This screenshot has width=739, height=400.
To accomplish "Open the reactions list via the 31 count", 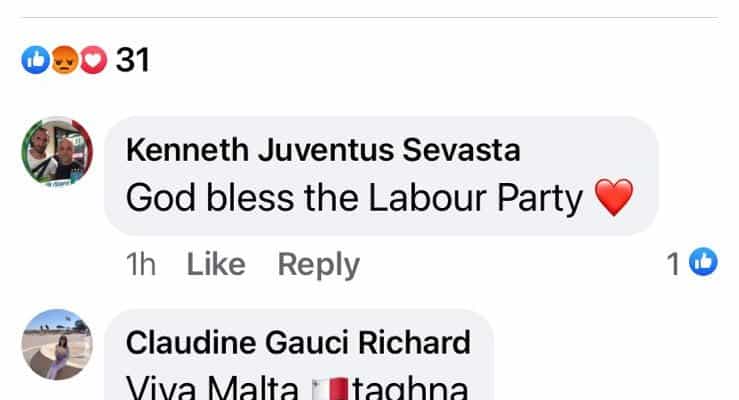I will [132, 60].
